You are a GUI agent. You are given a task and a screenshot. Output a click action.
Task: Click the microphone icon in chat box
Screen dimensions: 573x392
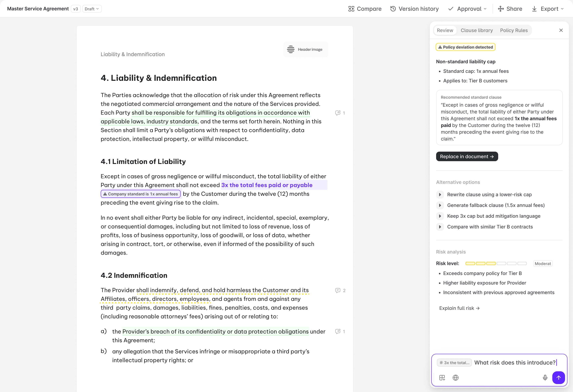tap(545, 378)
